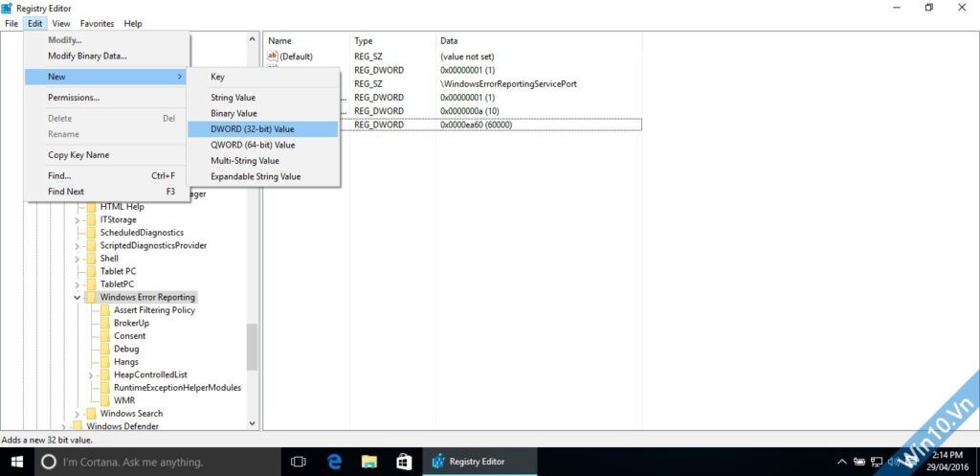Image resolution: width=980 pixels, height=476 pixels.
Task: Select the New submenu entry
Action: click(107, 77)
